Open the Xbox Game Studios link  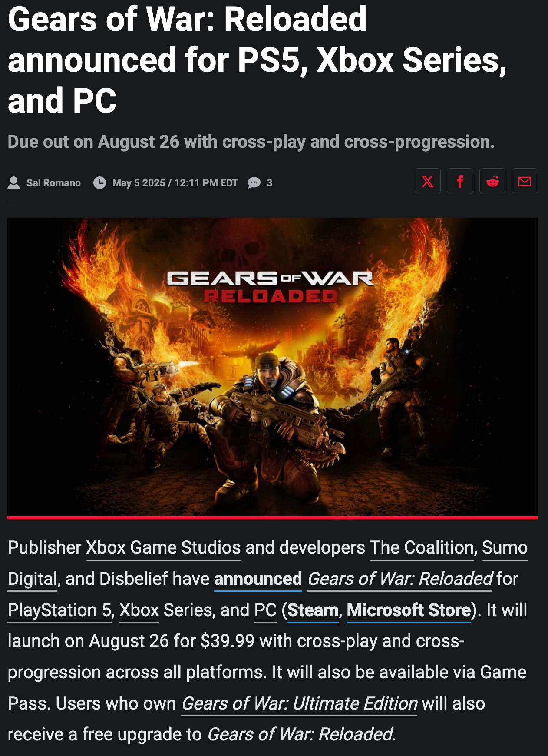click(x=163, y=548)
